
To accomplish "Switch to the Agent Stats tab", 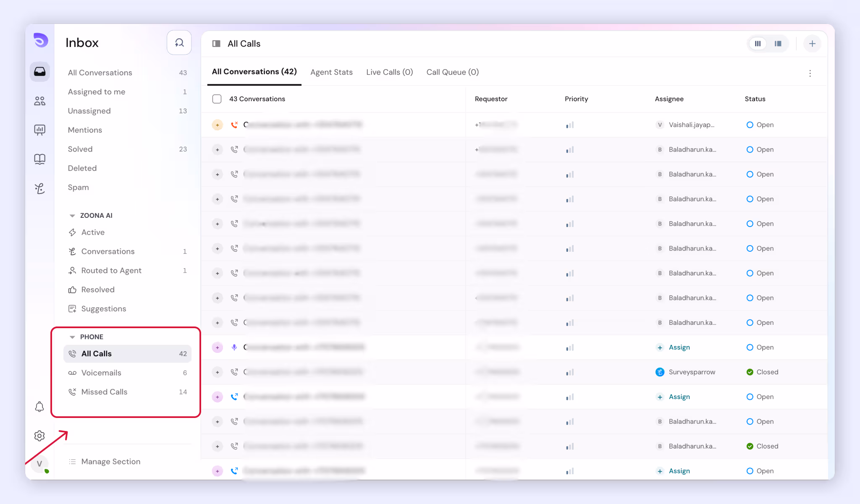I will pyautogui.click(x=332, y=72).
